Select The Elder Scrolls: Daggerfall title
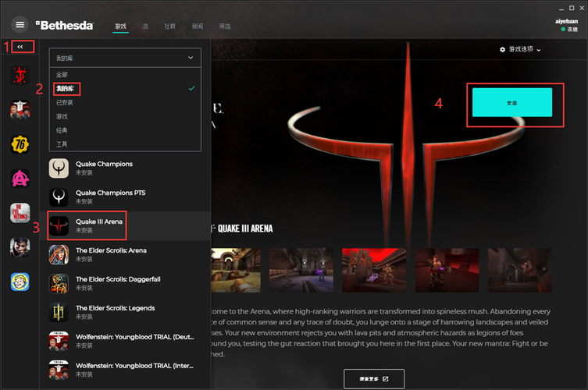Image resolution: width=588 pixels, height=390 pixels. tap(118, 279)
